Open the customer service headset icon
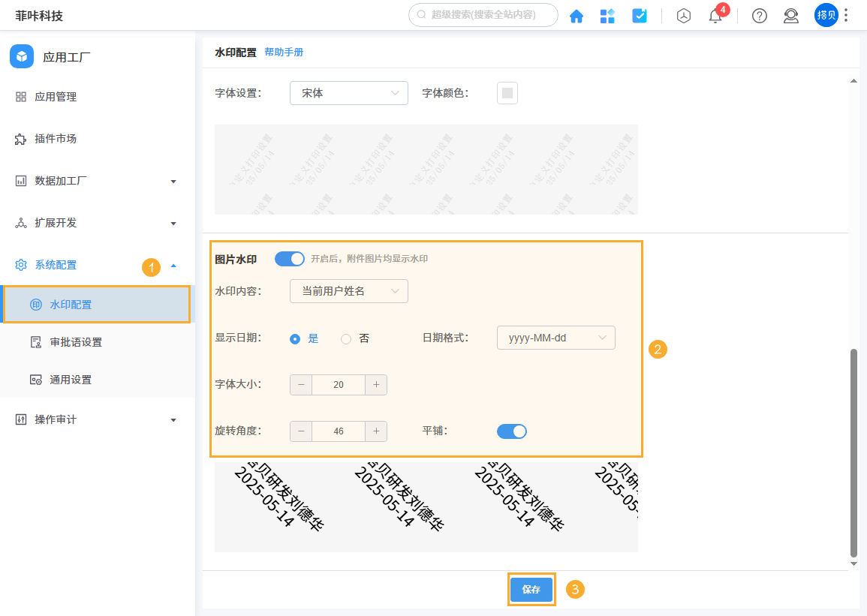Image resolution: width=867 pixels, height=616 pixels. tap(790, 15)
